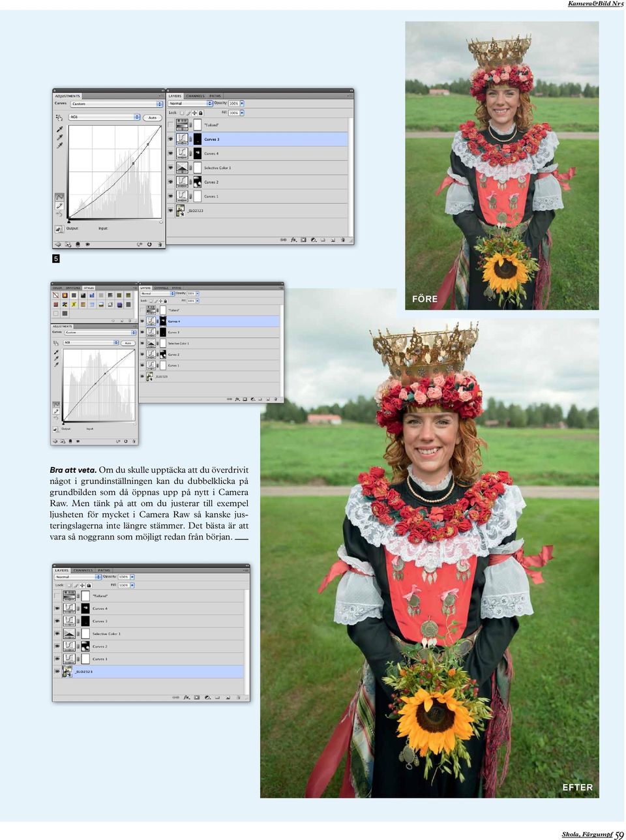The image size is (626, 840).
Task: Add a mask in the bottom Layers panel
Action: pyautogui.click(x=196, y=697)
